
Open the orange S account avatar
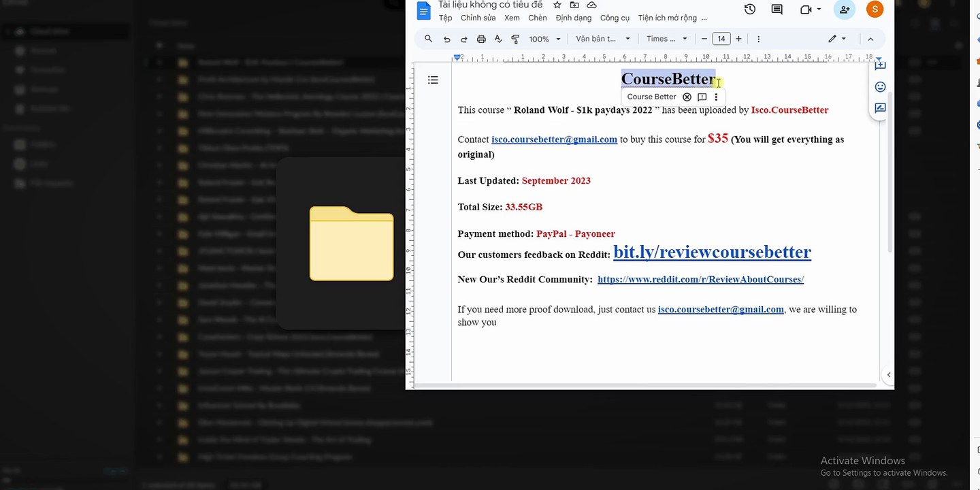(875, 9)
